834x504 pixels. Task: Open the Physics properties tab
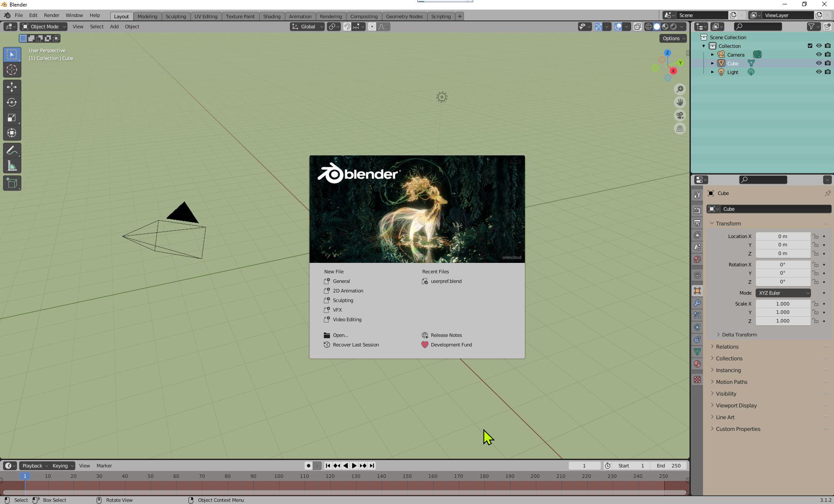[x=697, y=327]
